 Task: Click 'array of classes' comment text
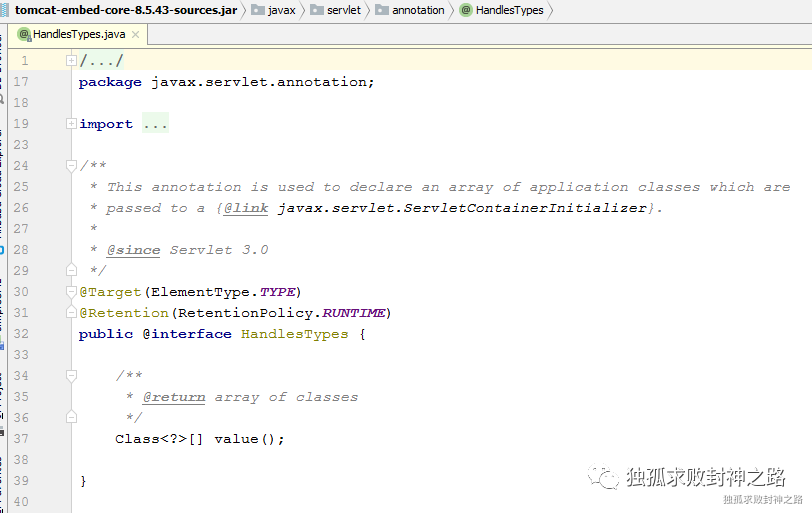(286, 397)
